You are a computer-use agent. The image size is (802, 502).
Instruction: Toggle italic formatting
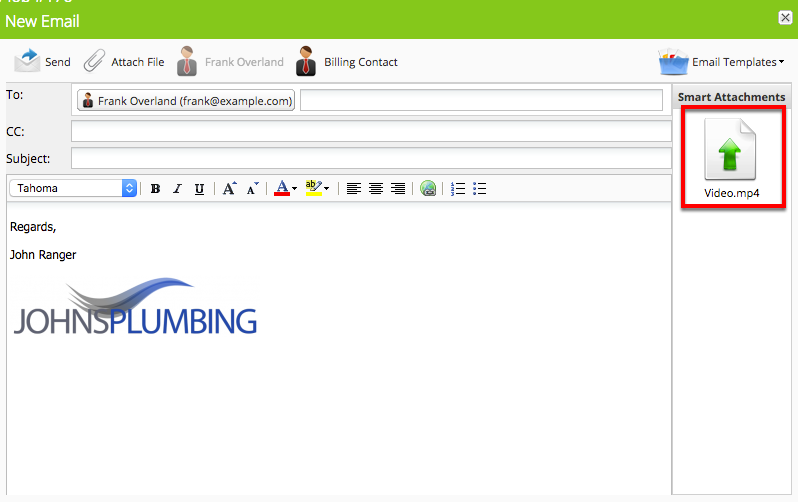(x=177, y=189)
